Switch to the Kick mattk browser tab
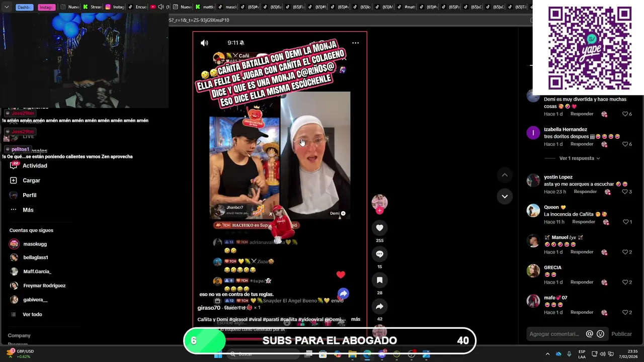 coord(205,7)
